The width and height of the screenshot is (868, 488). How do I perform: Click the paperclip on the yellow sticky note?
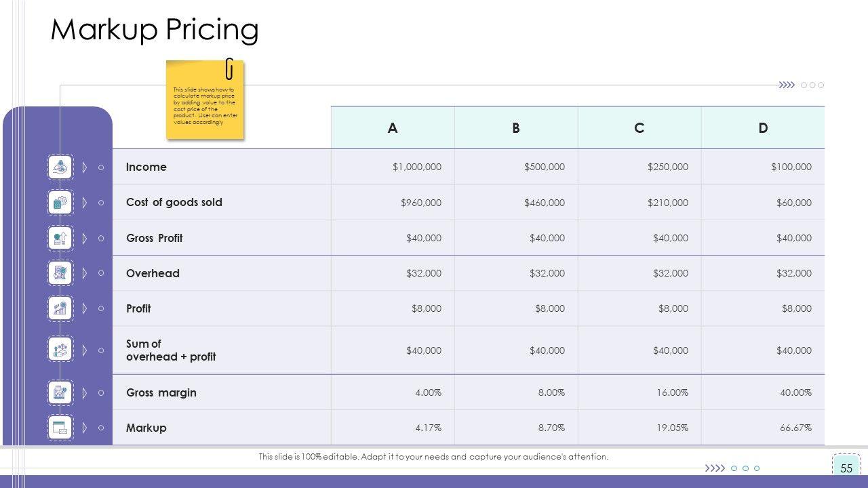pos(230,68)
